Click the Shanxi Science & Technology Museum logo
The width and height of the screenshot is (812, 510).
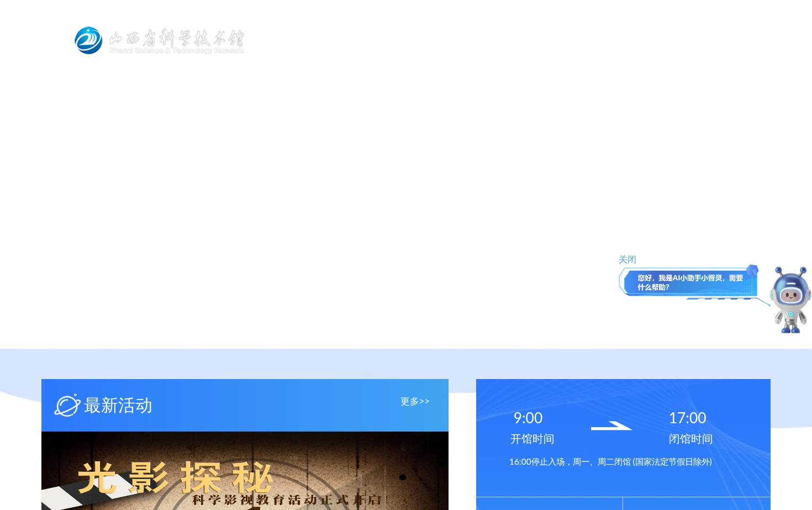pyautogui.click(x=159, y=41)
